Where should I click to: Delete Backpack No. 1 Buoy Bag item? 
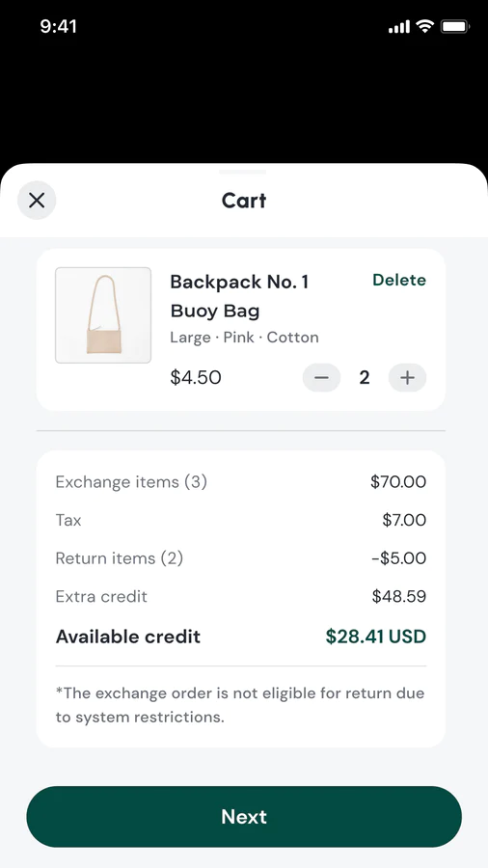pyautogui.click(x=399, y=280)
